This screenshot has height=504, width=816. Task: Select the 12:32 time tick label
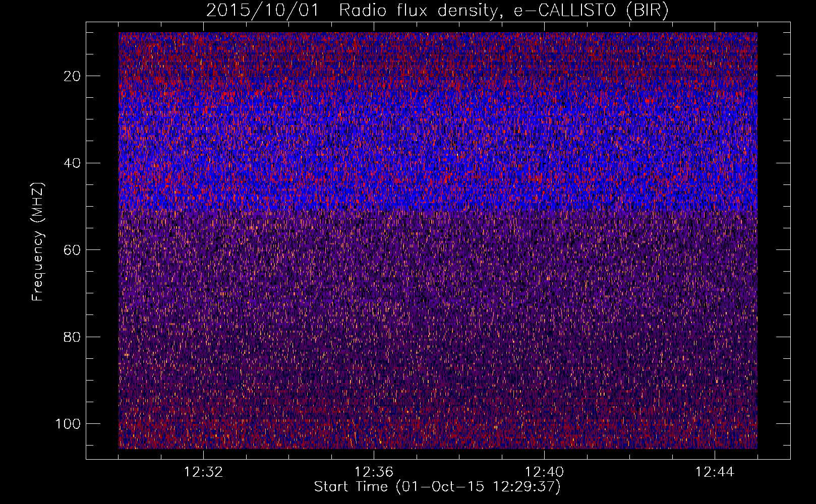tap(203, 472)
